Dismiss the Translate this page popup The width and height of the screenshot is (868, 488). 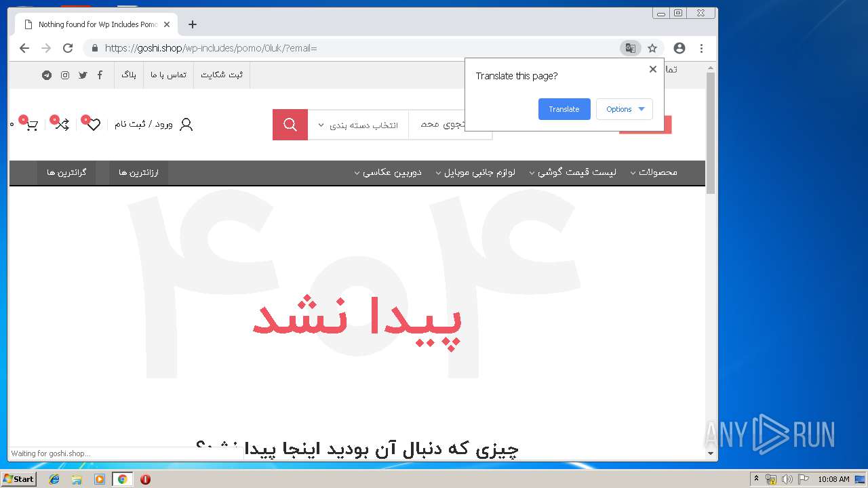point(653,69)
